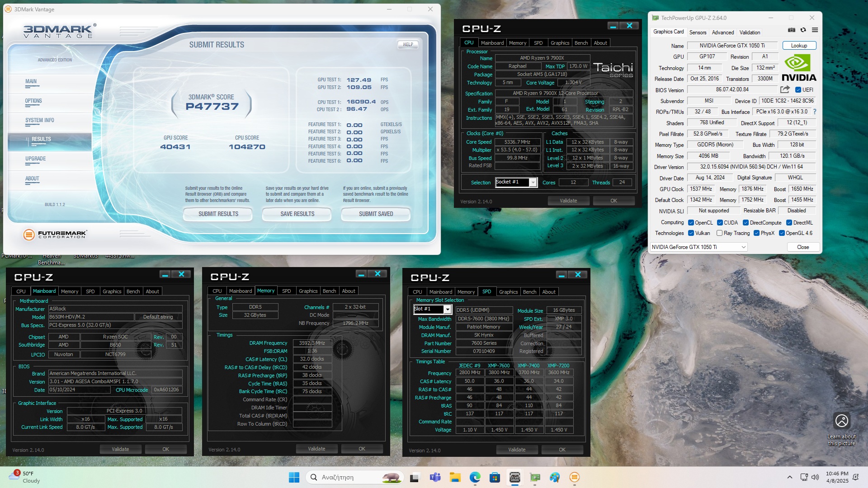
Task: Click the Taichi series logo in CPU-Z
Action: click(x=613, y=70)
